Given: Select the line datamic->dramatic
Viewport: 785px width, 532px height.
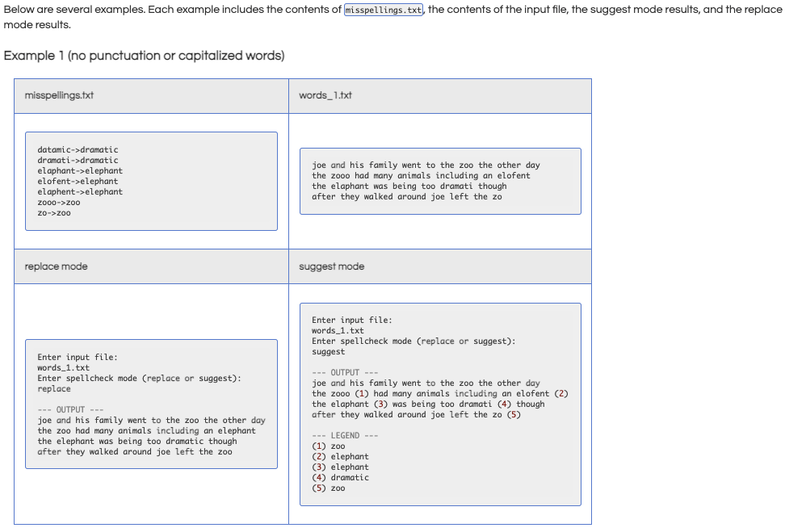Looking at the screenshot, I should (x=78, y=149).
